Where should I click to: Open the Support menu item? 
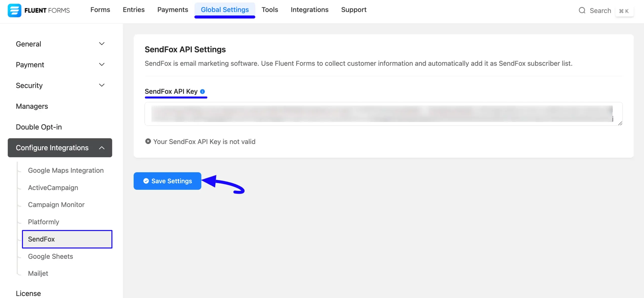(x=354, y=10)
